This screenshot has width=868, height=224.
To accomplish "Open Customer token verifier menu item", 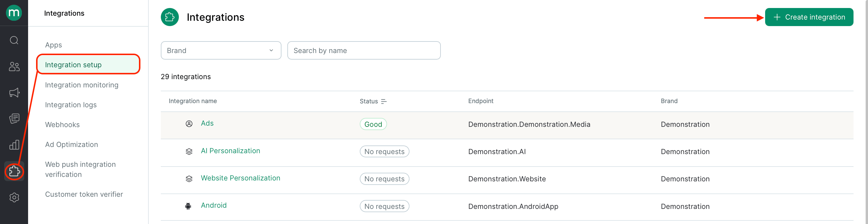I will point(84,194).
